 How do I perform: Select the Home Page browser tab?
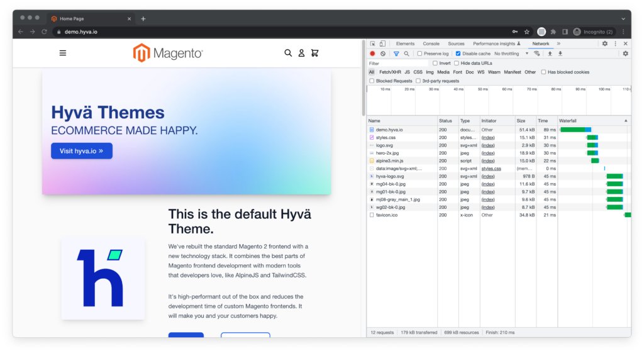[91, 18]
